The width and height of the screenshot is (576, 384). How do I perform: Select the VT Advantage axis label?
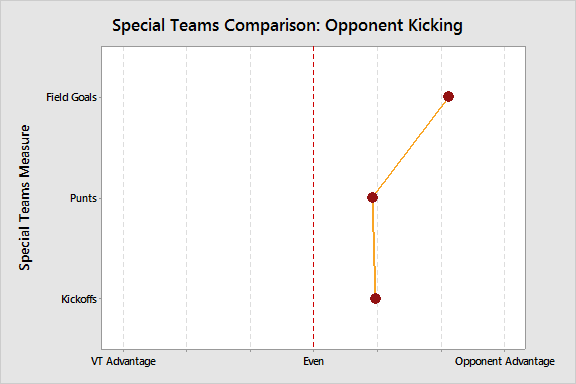123,361
